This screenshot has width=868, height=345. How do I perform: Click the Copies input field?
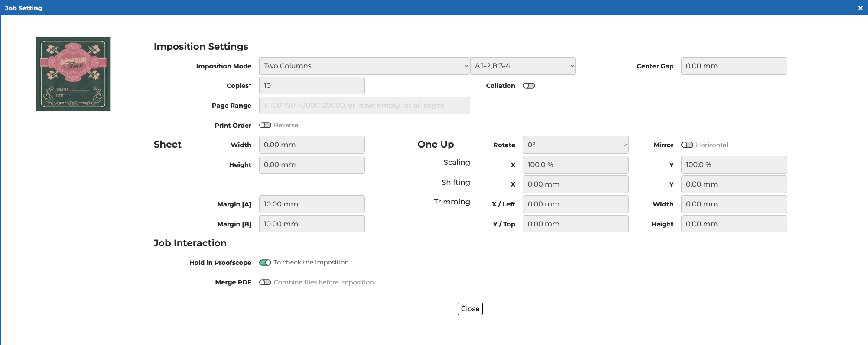pos(312,86)
